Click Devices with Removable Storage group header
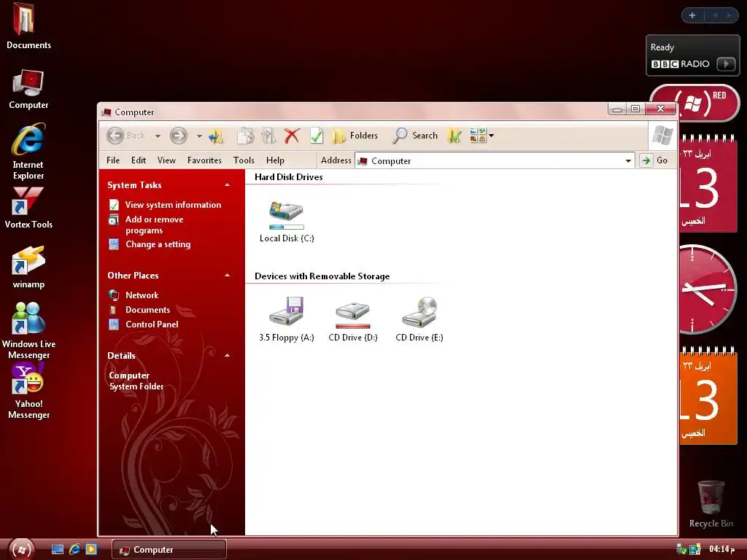Image resolution: width=747 pixels, height=560 pixels. coord(322,276)
